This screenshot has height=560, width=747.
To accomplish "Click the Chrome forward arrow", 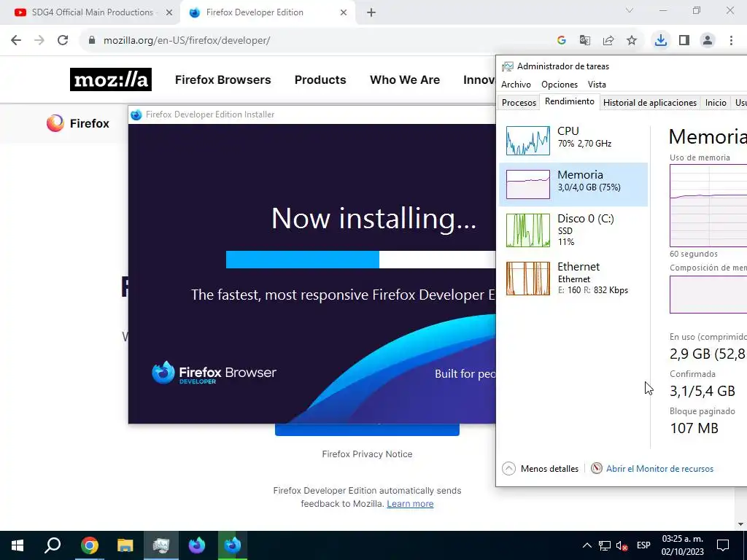I will tap(39, 40).
